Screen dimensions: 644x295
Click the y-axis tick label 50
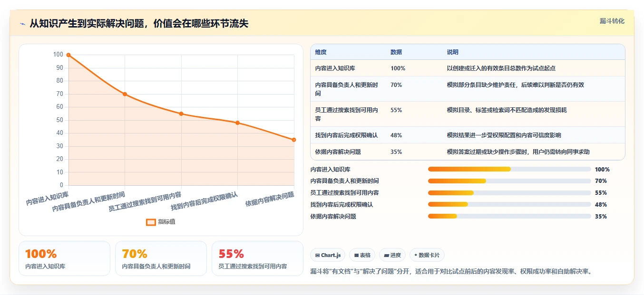click(59, 120)
